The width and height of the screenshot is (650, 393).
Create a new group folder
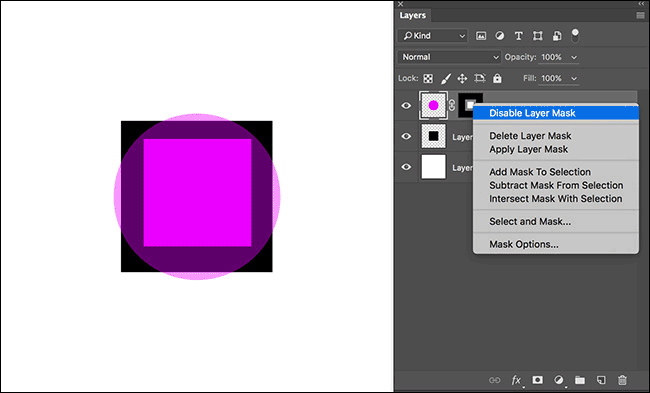[580, 380]
